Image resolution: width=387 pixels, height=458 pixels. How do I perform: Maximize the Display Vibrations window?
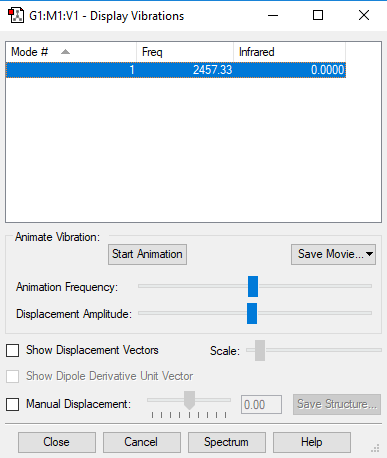(318, 15)
